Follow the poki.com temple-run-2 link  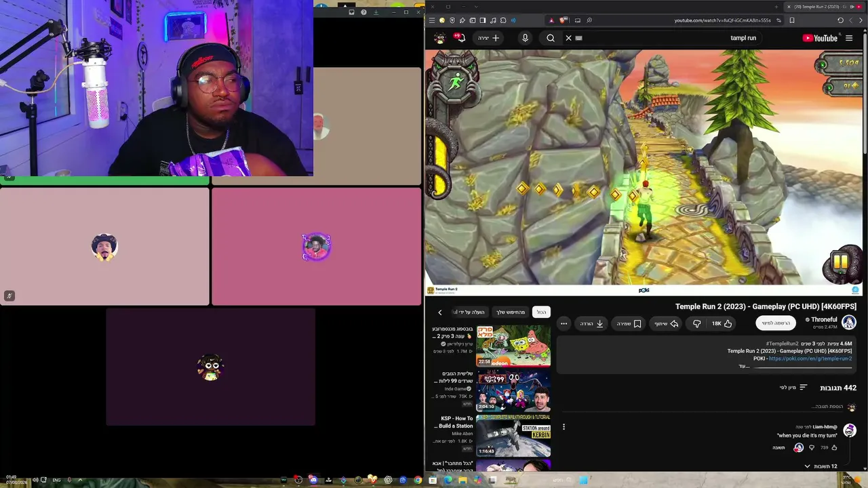[x=810, y=359]
